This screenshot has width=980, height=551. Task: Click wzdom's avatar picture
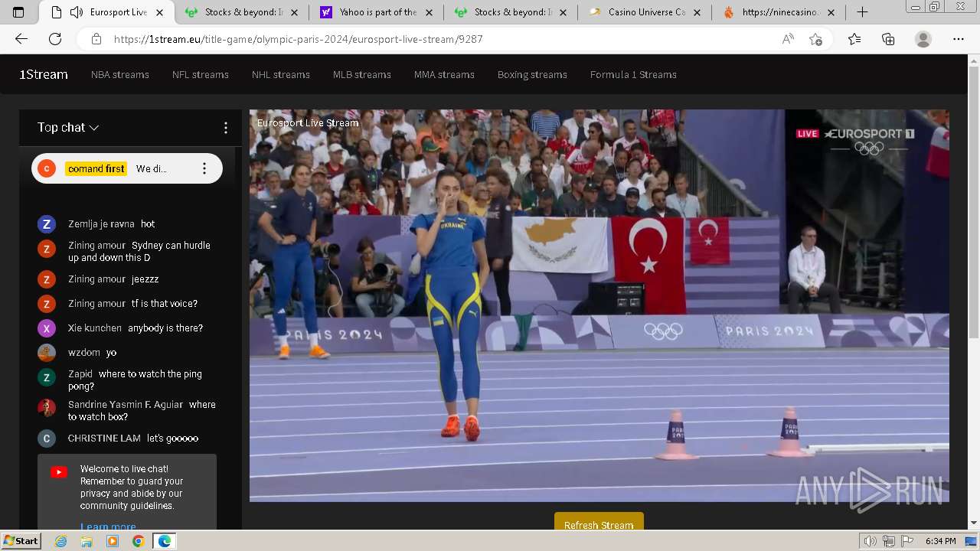click(47, 353)
